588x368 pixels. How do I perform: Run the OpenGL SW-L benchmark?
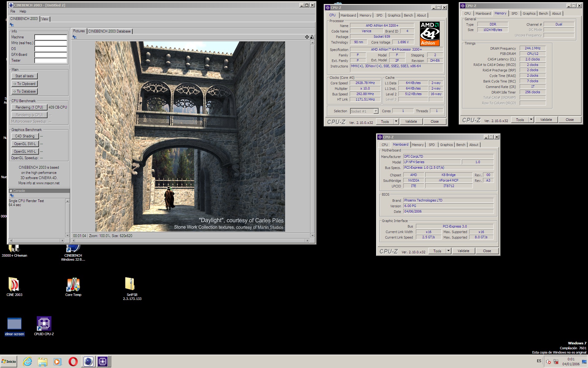25,144
